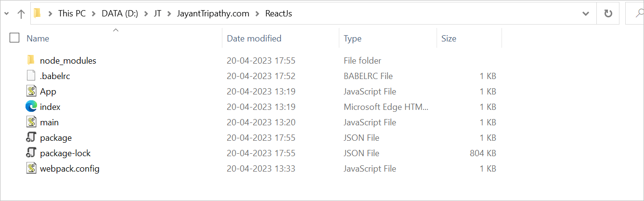
Task: Select the main JavaScript file icon
Action: coord(31,122)
